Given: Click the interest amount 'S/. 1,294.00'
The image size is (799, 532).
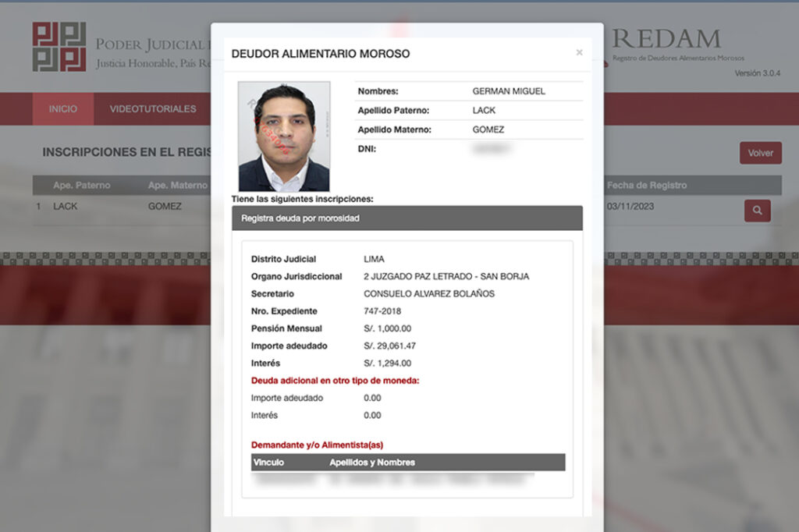Looking at the screenshot, I should (x=387, y=364).
